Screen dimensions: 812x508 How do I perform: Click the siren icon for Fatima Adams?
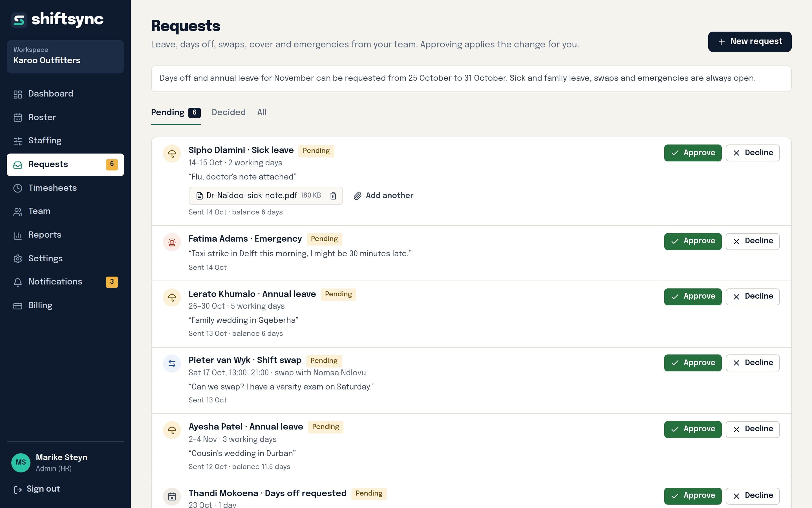[172, 242]
